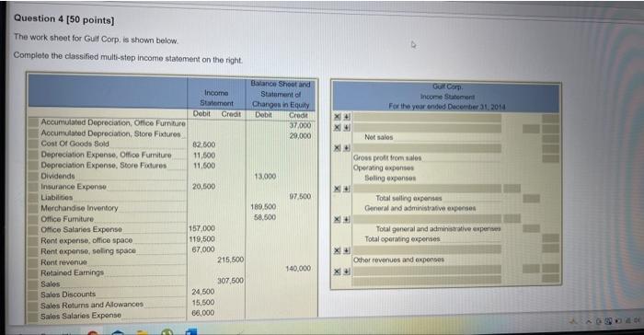Click the Sales Returns and Allowances label

tap(92, 305)
